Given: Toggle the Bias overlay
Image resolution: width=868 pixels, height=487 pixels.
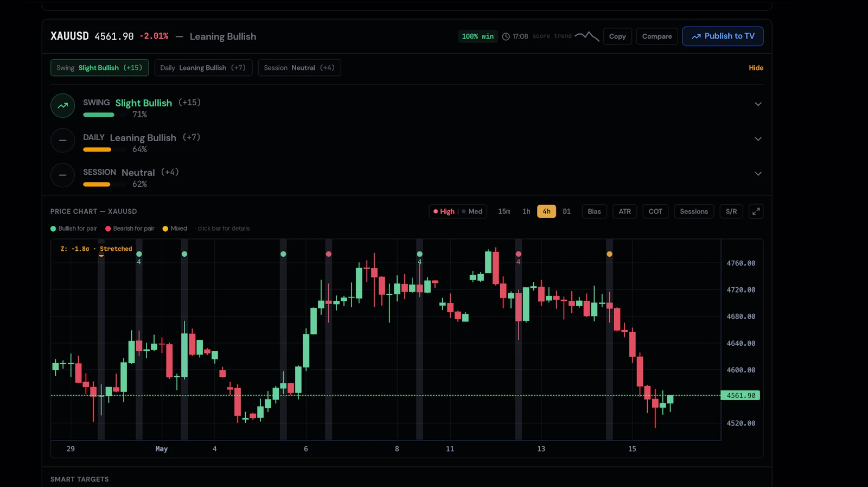Looking at the screenshot, I should click(x=594, y=211).
